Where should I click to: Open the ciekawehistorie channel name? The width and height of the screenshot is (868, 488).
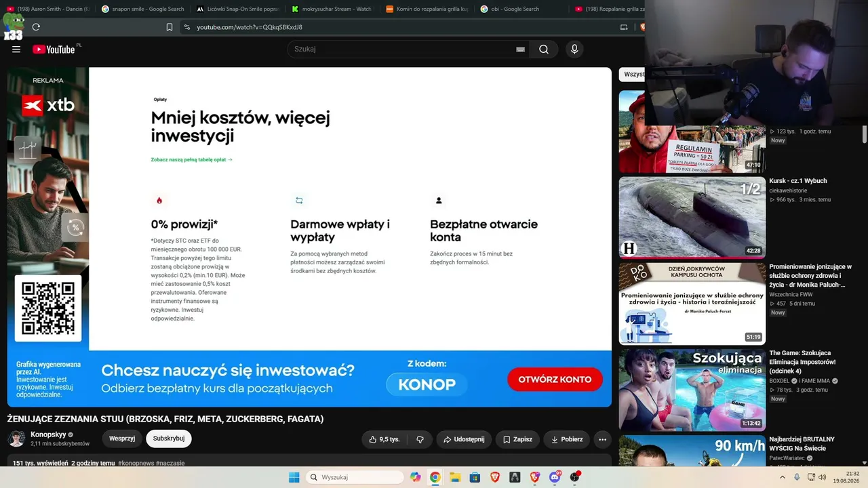click(789, 190)
